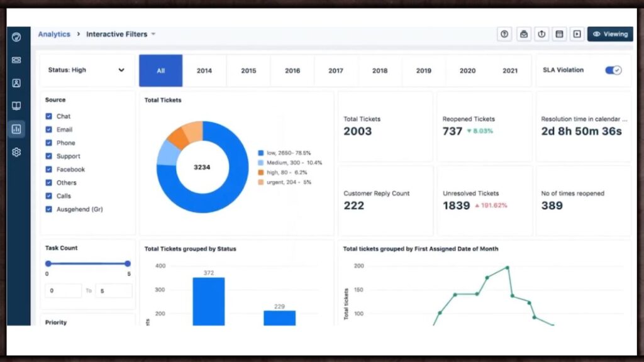Open the Admin settings gear icon
Viewport: 644px width, 362px height.
pyautogui.click(x=16, y=152)
